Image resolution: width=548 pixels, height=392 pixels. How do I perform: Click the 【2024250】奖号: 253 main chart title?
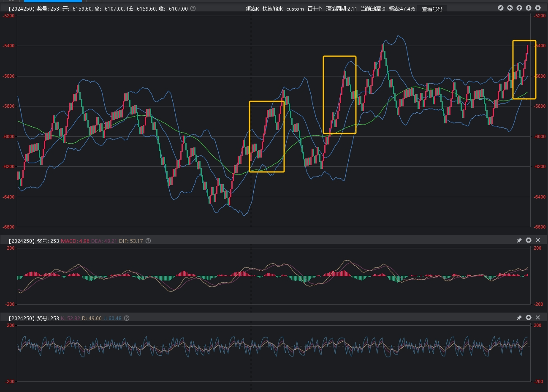click(33, 8)
